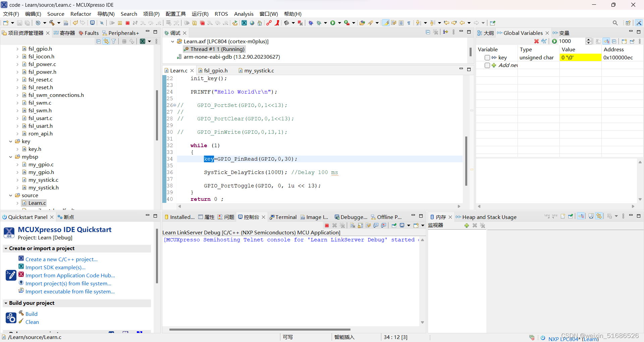Click the MCUXpresso green X icon in toolbar
Image resolution: width=644 pixels, height=342 pixels.
click(x=244, y=23)
